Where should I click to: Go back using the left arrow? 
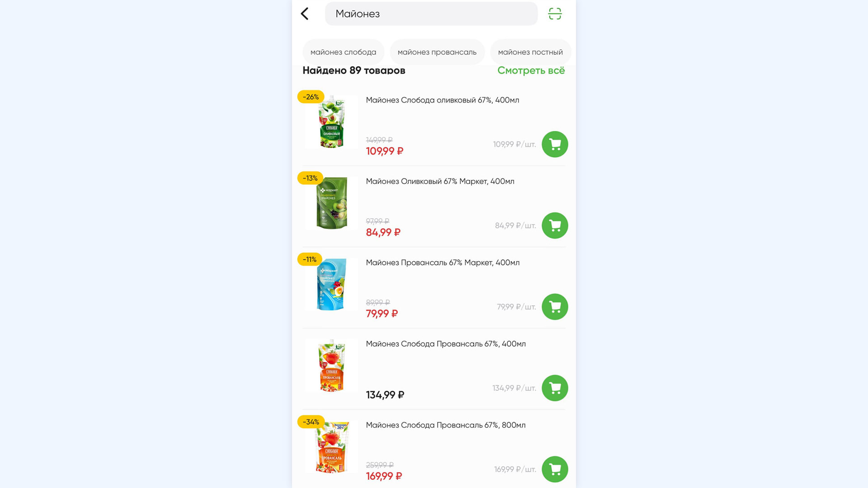[305, 14]
